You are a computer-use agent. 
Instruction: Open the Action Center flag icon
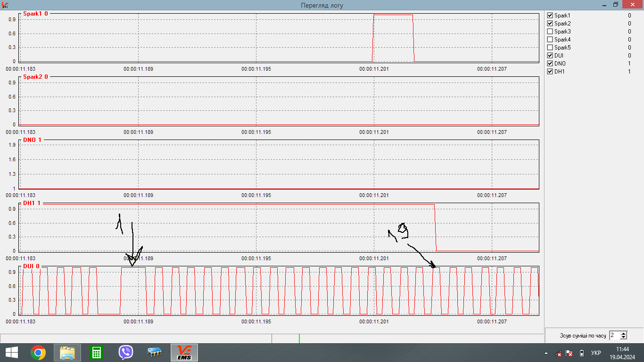coord(569,353)
